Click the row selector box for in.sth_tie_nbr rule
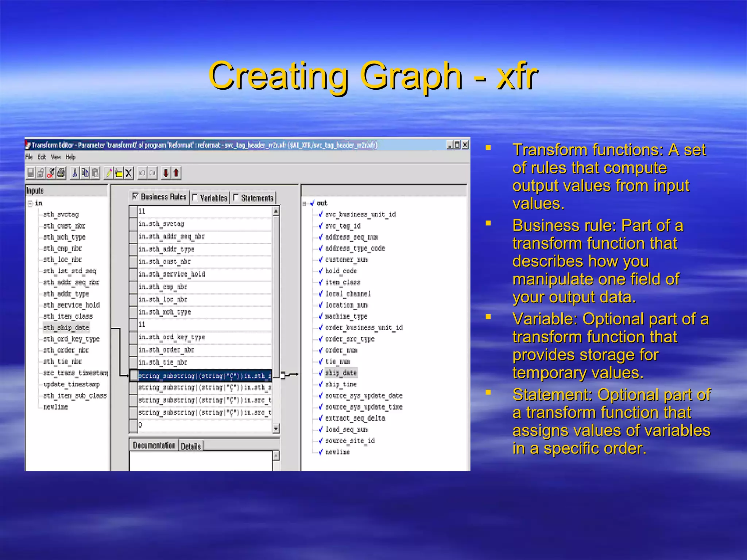The height and width of the screenshot is (560, 747). coord(133,362)
